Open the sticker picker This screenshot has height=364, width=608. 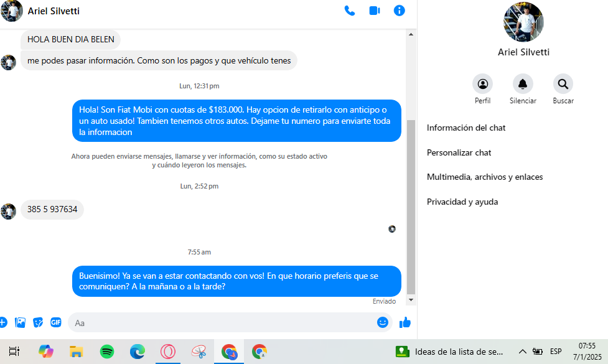click(x=38, y=322)
